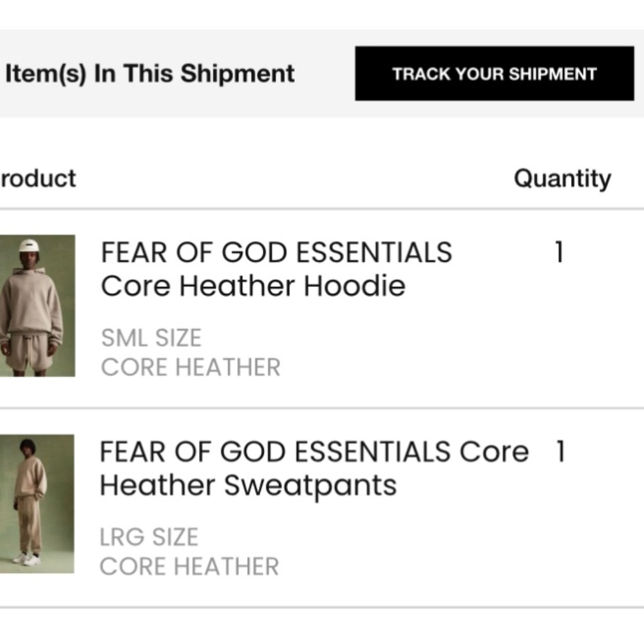Select the Quantity column header
The image size is (644, 644).
click(x=563, y=178)
